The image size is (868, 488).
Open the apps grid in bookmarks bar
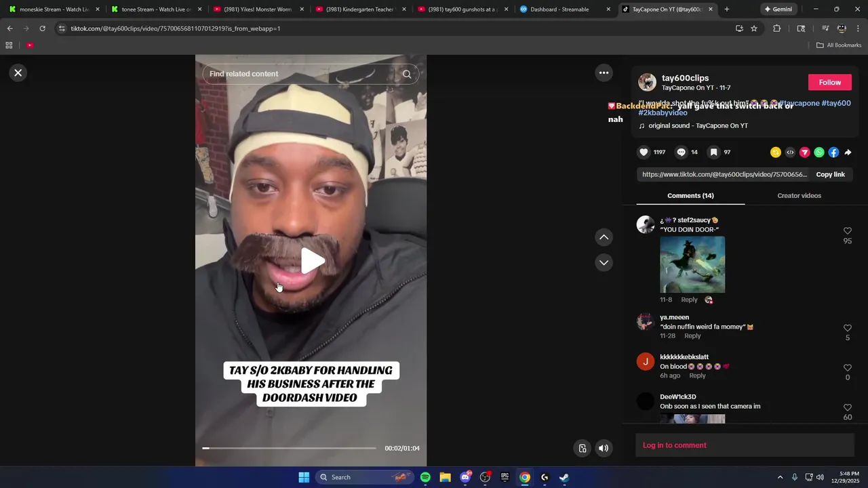tap(9, 45)
